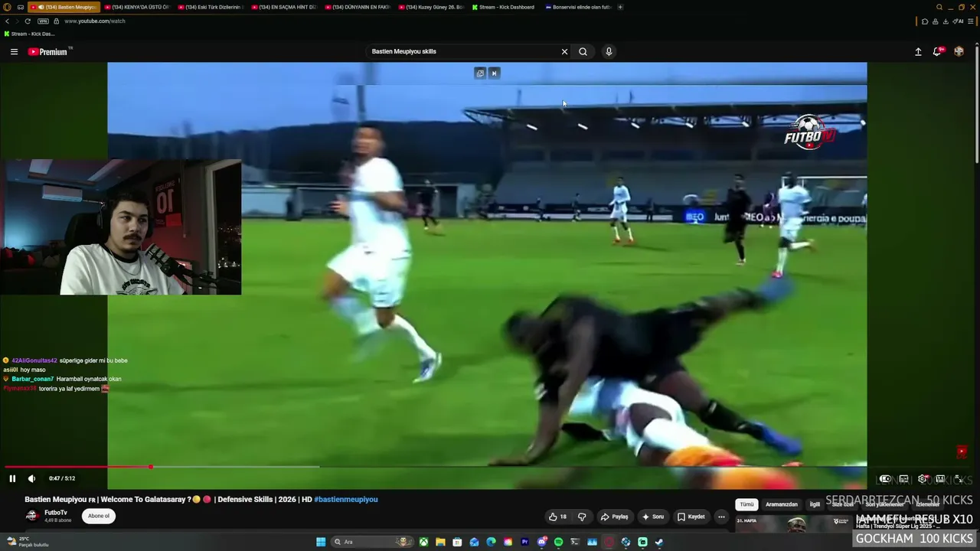Switch to the EN SAÇMA HINT tab

283,7
